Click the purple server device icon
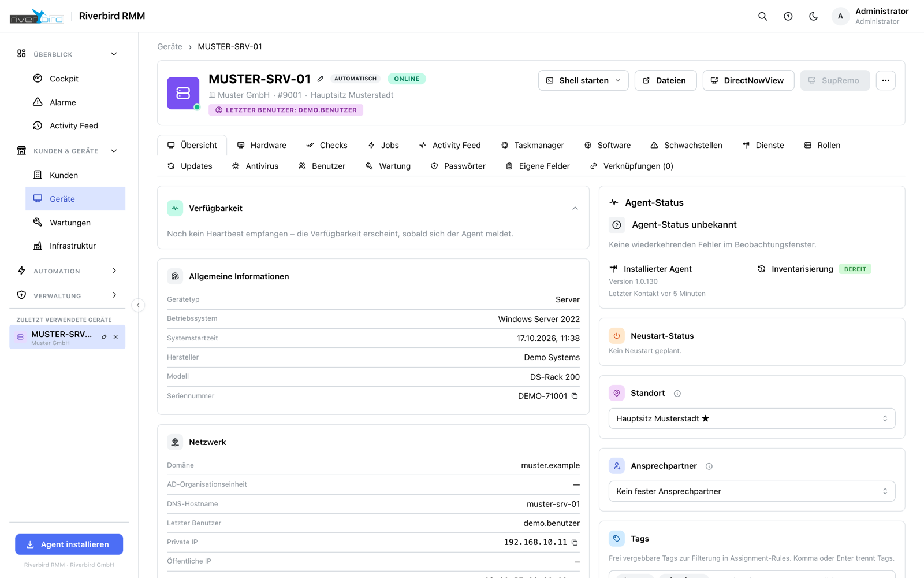This screenshot has width=924, height=578. (x=183, y=93)
